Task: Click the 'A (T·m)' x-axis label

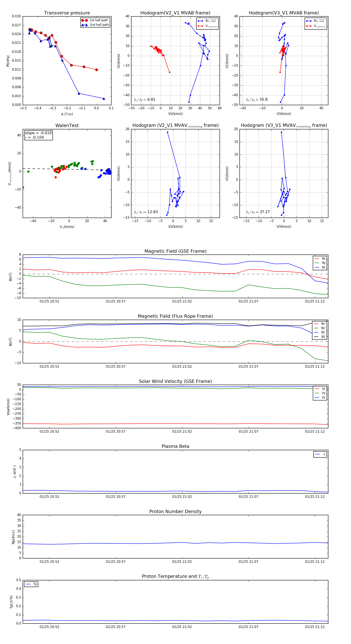Action: pyautogui.click(x=67, y=114)
